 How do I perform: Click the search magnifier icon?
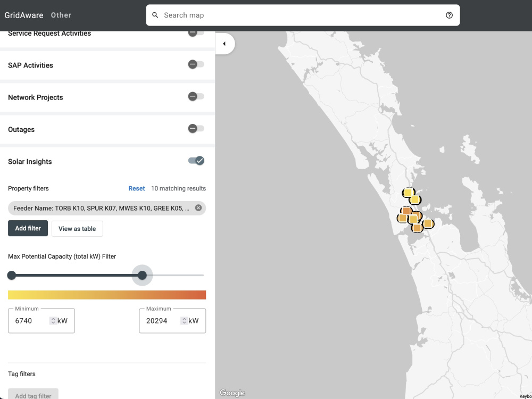[x=155, y=15]
